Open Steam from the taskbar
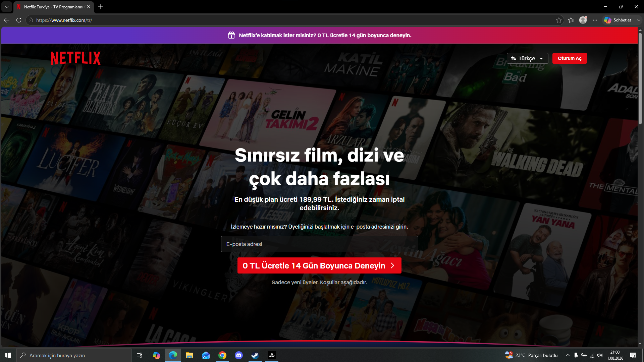The width and height of the screenshot is (644, 362). coord(255,355)
